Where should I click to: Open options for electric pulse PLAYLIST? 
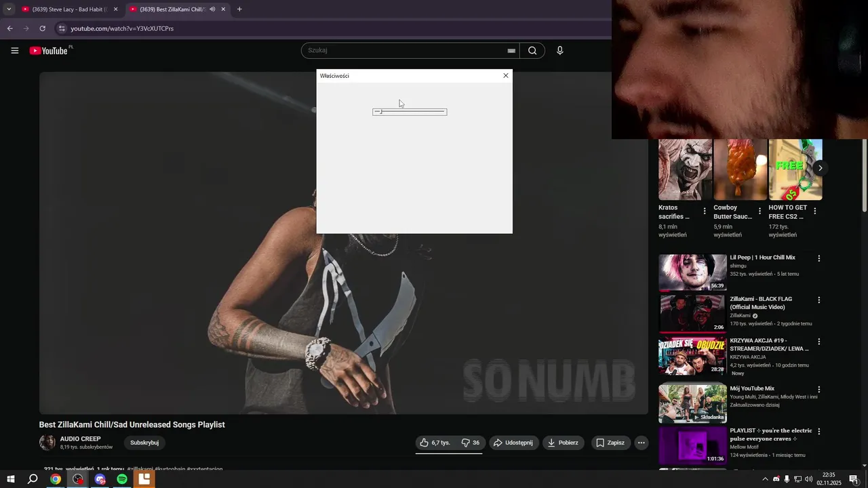pos(818,431)
